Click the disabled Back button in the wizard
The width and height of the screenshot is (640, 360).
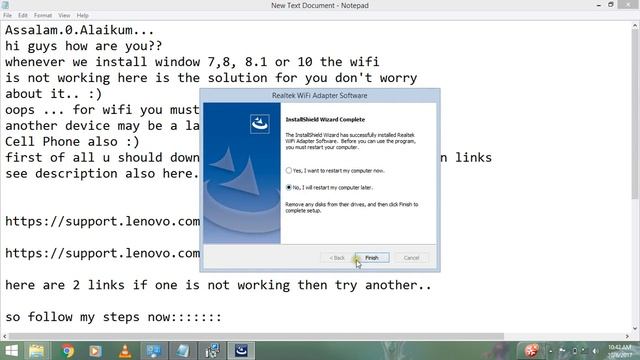337,258
